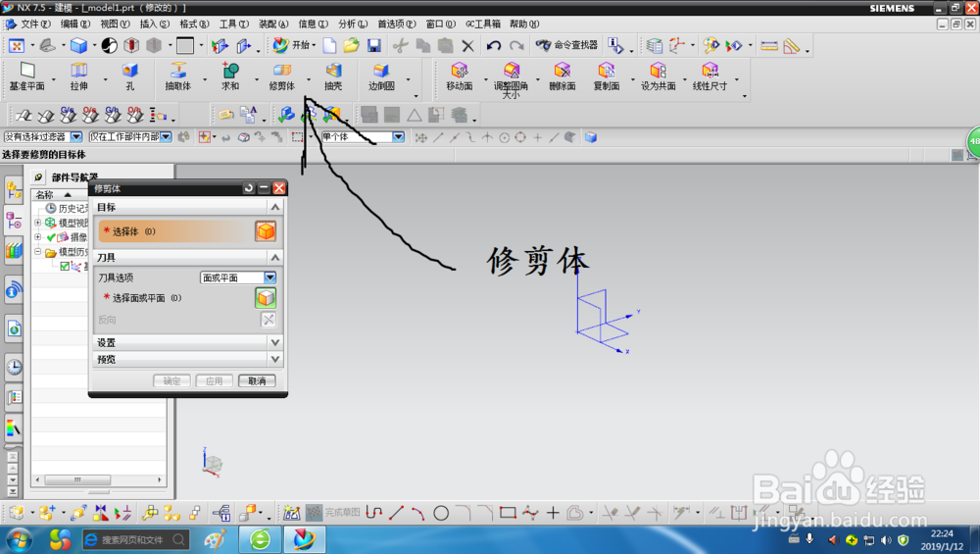
Task: Select the History Mode (历史记录) tree item
Action: tap(67, 208)
